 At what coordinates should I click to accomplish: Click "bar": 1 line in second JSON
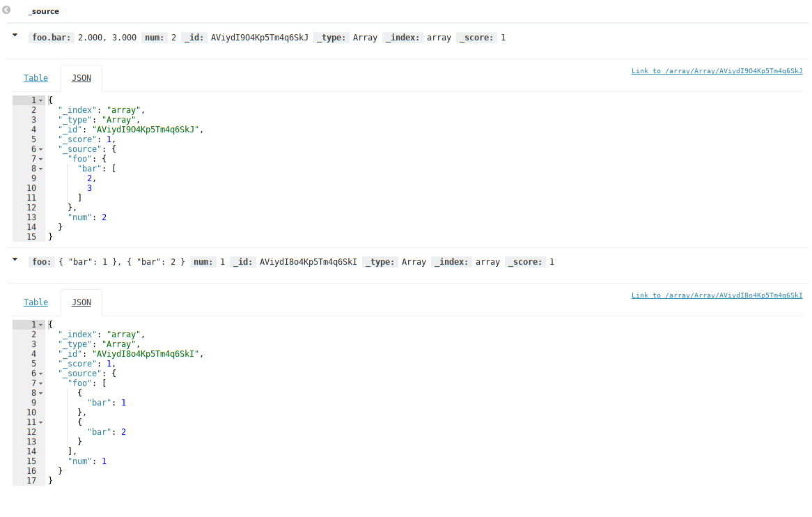click(107, 403)
